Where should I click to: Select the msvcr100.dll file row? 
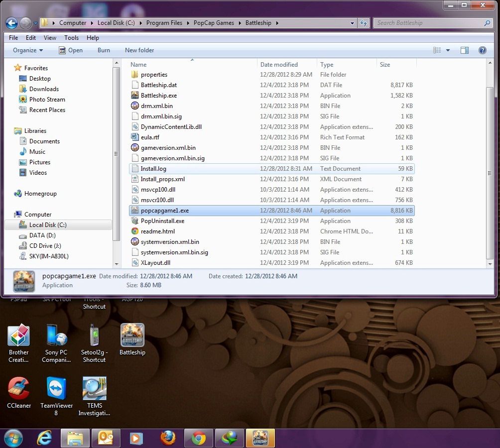pos(272,200)
